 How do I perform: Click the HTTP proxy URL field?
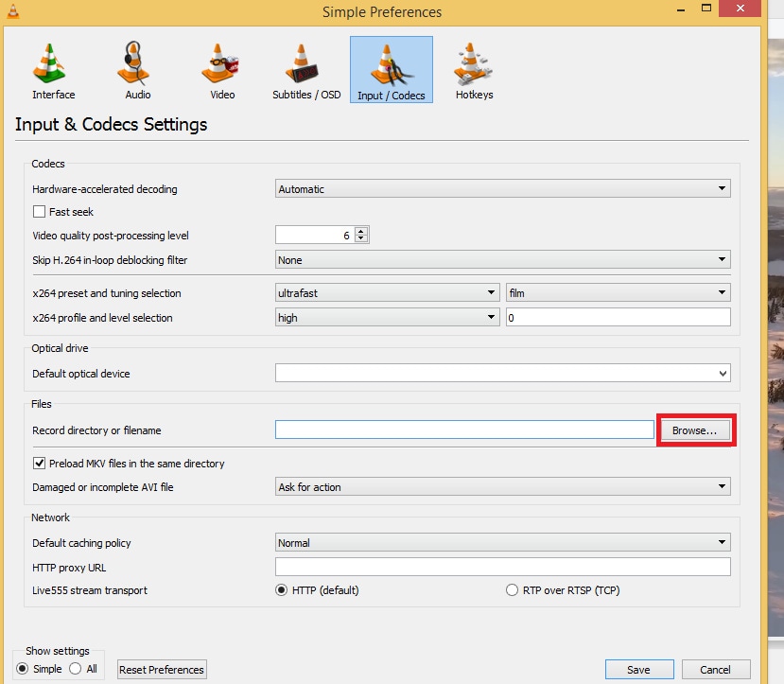(502, 567)
